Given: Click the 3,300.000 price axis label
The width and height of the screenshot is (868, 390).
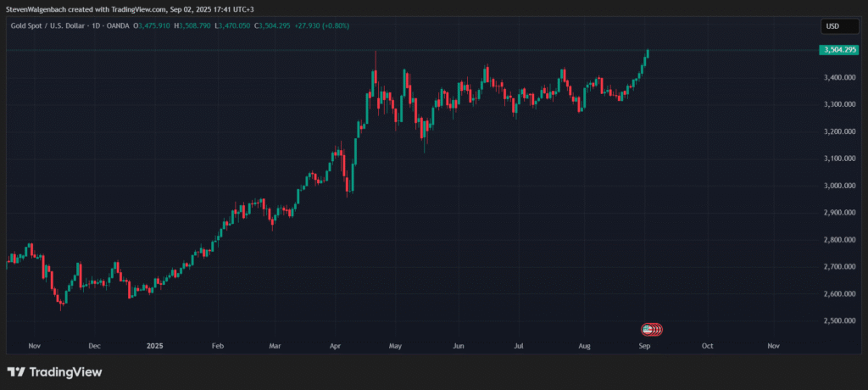Looking at the screenshot, I should click(x=840, y=104).
